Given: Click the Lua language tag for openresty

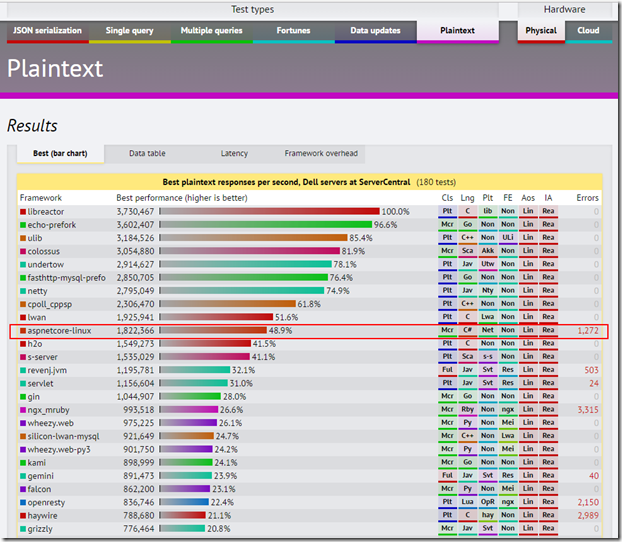Looking at the screenshot, I should 467,502.
